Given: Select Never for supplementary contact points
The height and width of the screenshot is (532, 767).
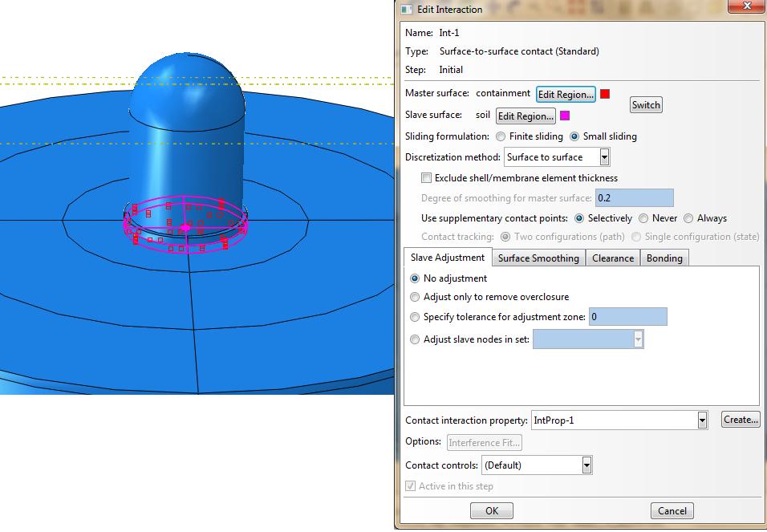Looking at the screenshot, I should click(x=643, y=218).
